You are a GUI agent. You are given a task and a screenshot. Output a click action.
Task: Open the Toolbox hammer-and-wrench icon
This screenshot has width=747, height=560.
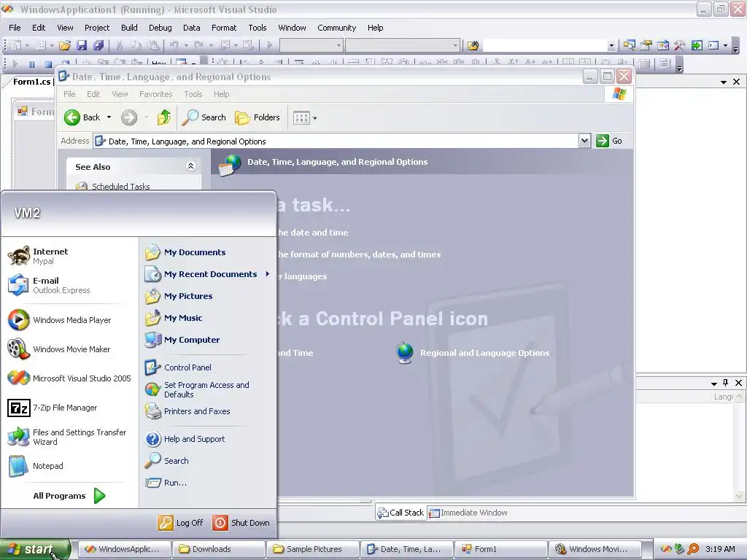pos(679,45)
